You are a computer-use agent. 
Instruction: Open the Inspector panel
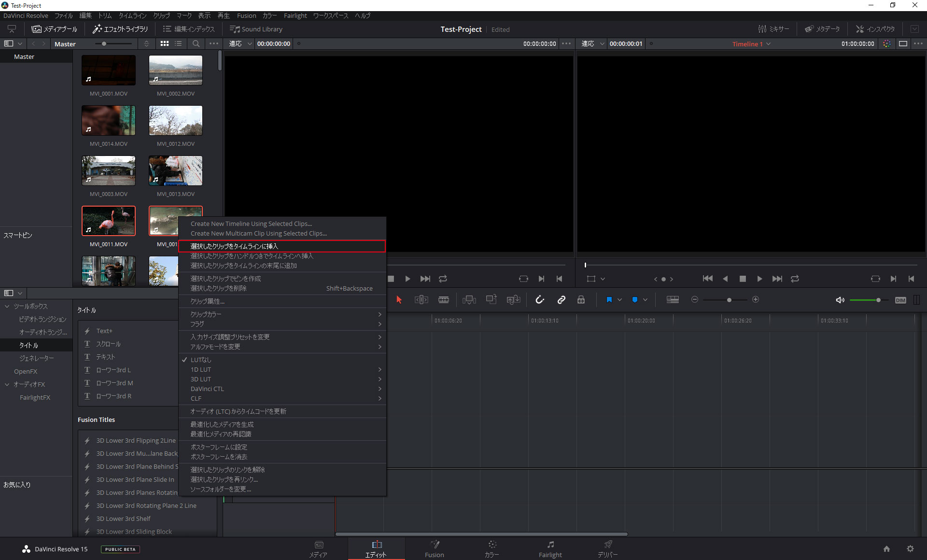[875, 29]
